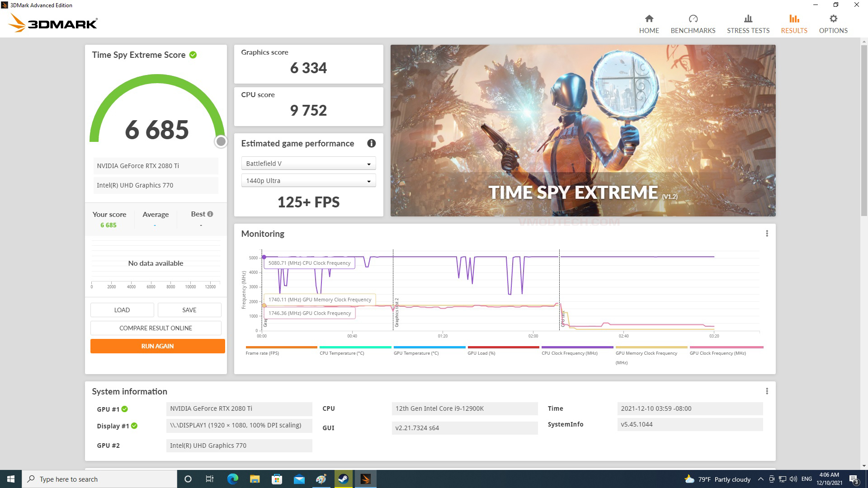868x488 pixels.
Task: Go to the Benchmarks gauge icon
Action: point(693,19)
